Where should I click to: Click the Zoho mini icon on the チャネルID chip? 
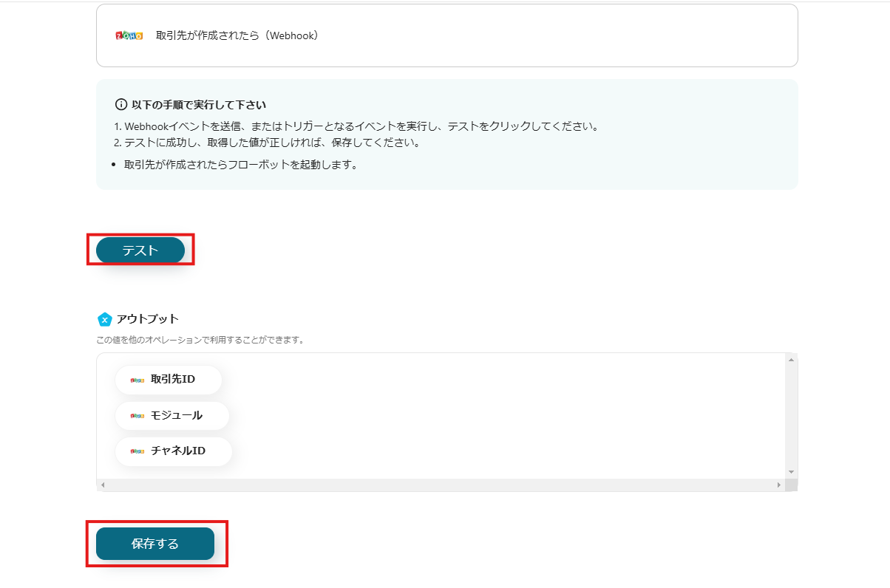[136, 451]
